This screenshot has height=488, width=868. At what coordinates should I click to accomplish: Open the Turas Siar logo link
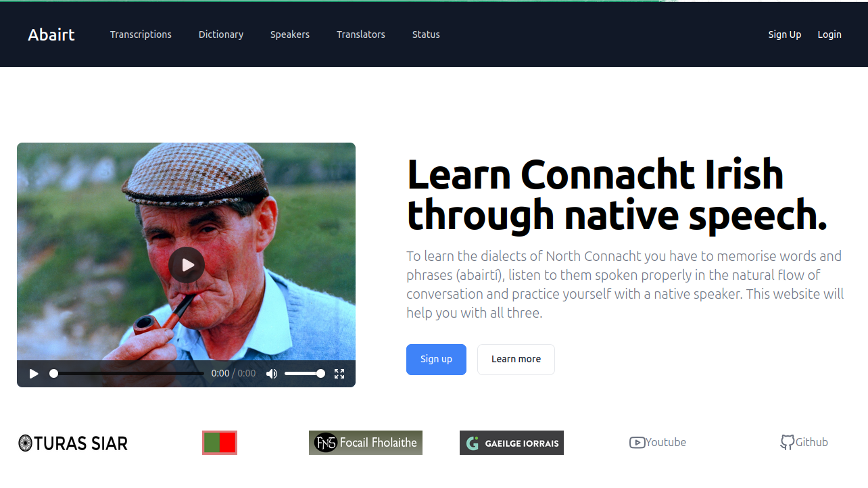(73, 443)
